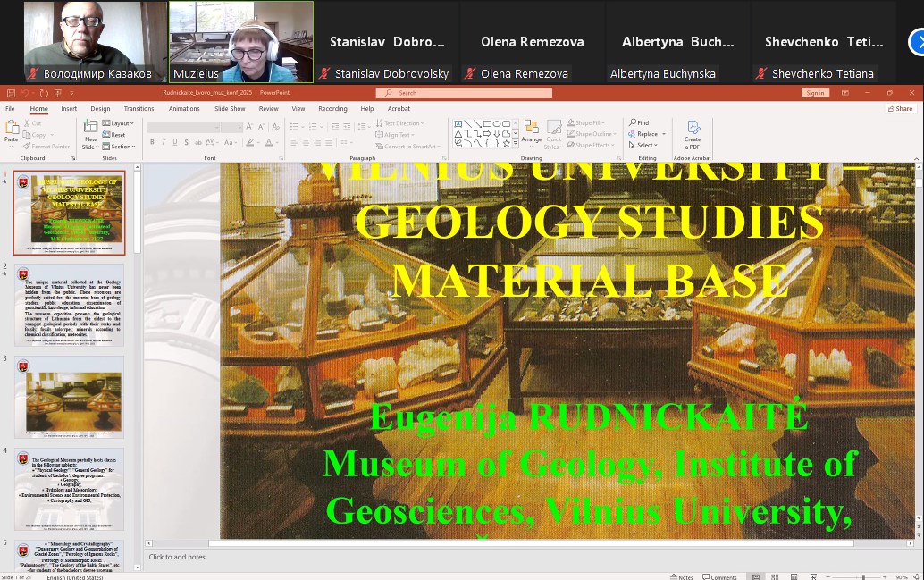Switch to the Transitions tab
This screenshot has height=580, width=924.
point(139,108)
